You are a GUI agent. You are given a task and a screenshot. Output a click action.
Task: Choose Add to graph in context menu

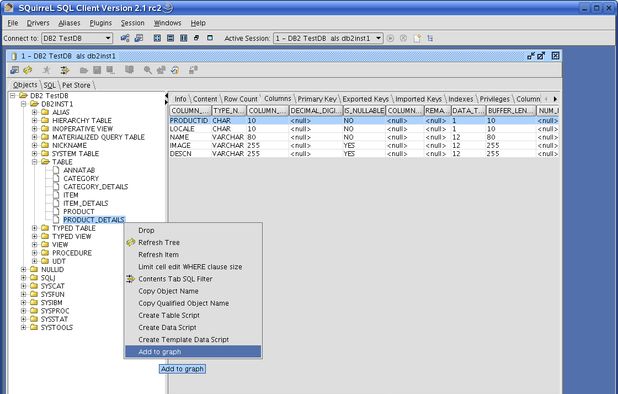[193, 352]
